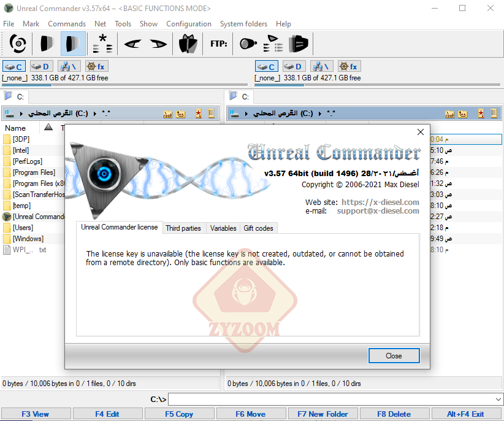
Task: Click the left panel disk usage bar
Action: pos(124,85)
